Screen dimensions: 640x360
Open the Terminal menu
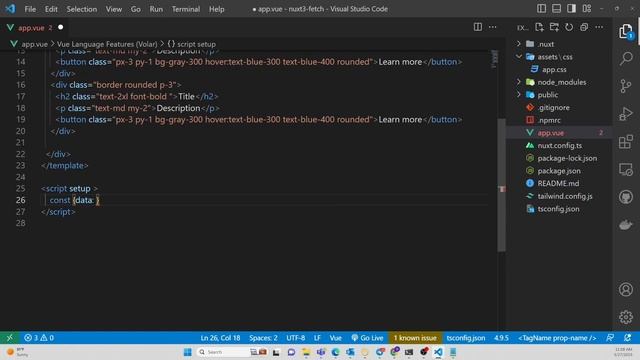coord(186,9)
